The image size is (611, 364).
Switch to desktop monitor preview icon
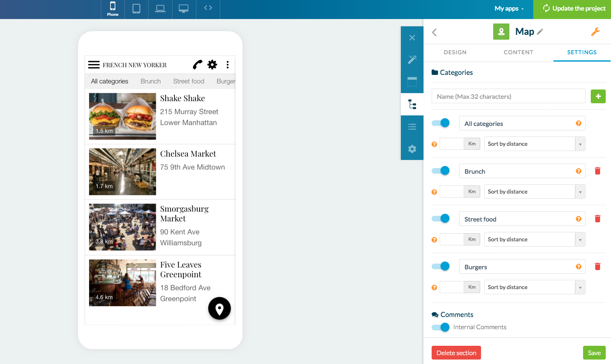pos(184,9)
